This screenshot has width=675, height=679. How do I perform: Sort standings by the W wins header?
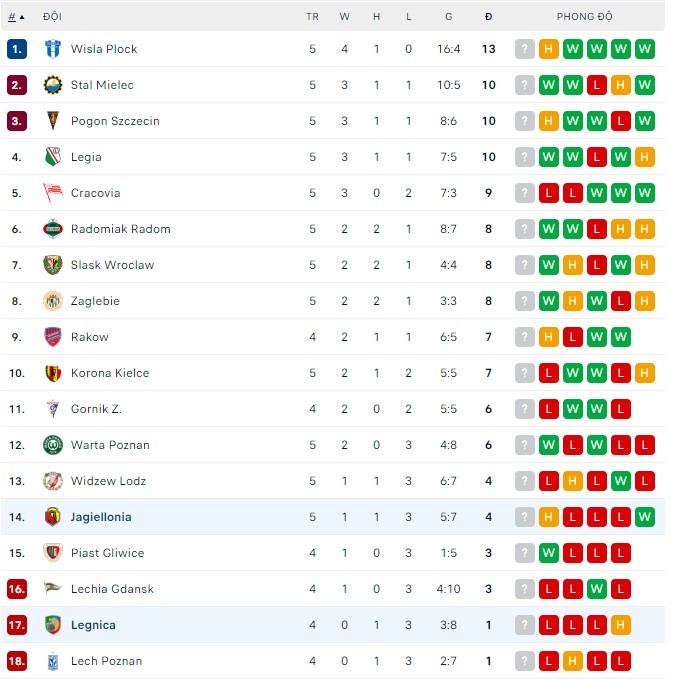pos(344,17)
